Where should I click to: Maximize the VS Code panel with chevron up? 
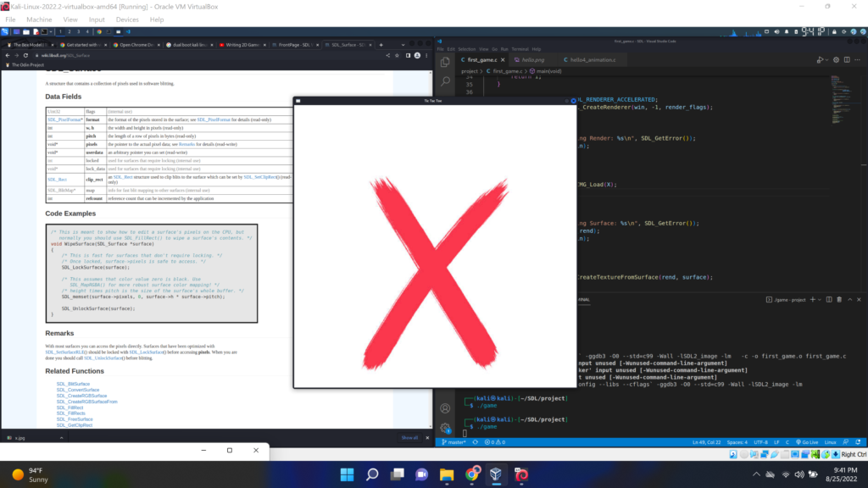click(849, 299)
